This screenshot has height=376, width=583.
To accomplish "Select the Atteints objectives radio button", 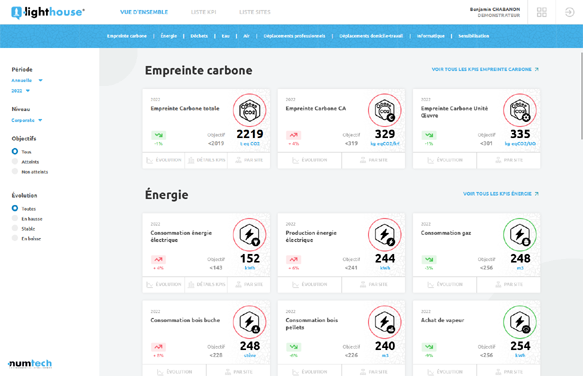I will point(15,161).
